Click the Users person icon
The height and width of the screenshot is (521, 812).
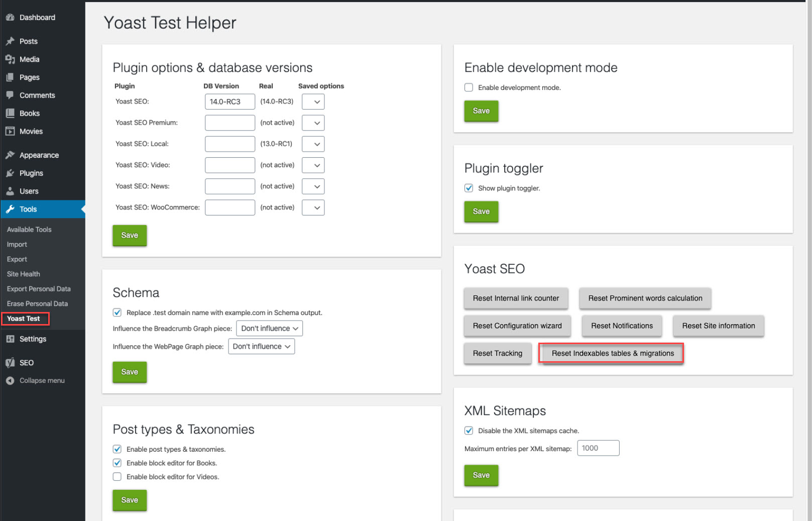[10, 191]
